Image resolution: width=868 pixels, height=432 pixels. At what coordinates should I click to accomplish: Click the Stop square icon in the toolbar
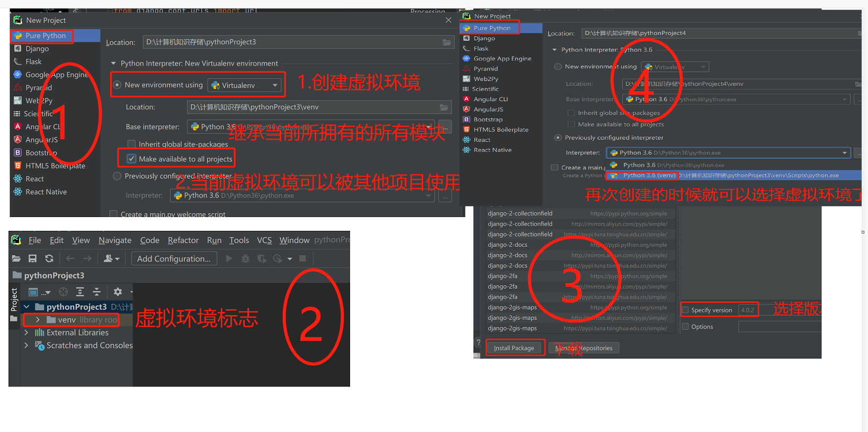(303, 258)
